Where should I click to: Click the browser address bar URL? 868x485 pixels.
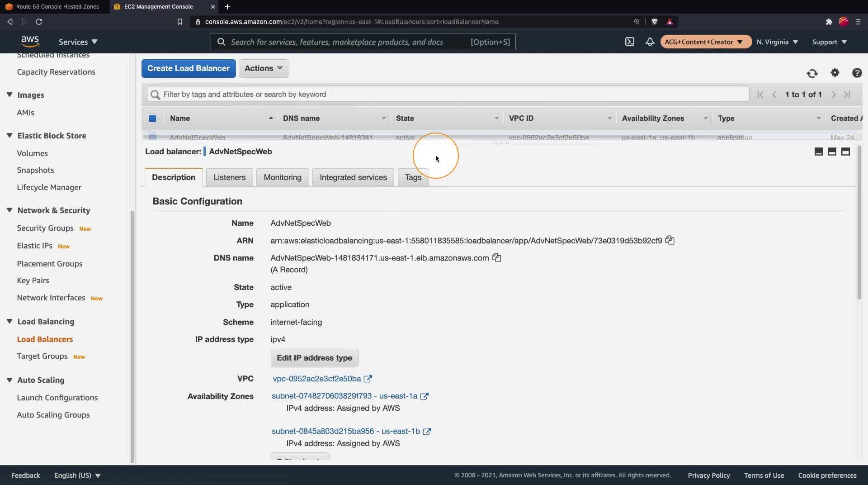click(352, 22)
